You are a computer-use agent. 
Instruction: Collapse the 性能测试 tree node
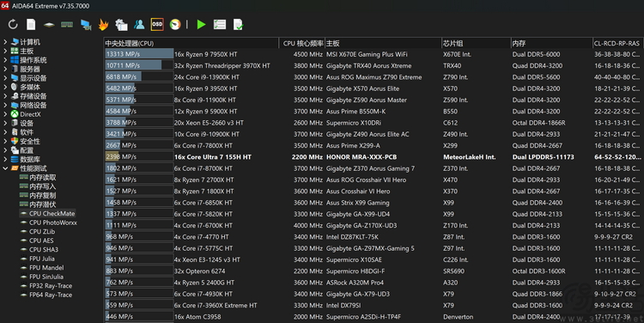5,168
